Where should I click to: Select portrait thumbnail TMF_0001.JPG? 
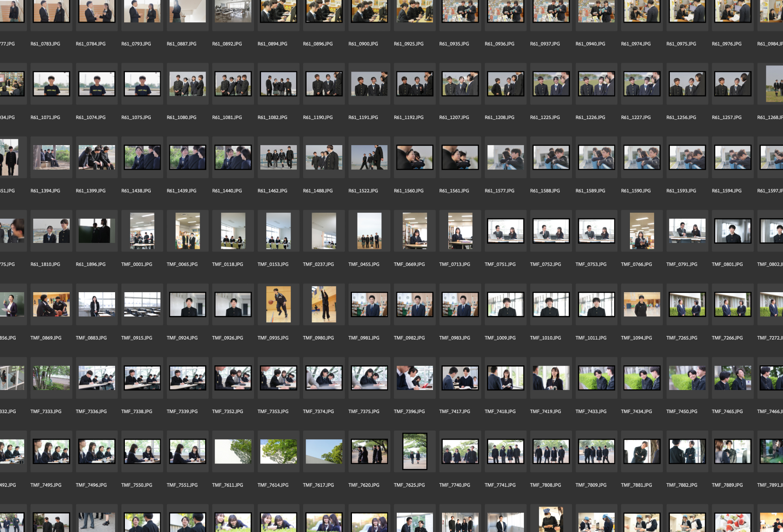coord(142,231)
